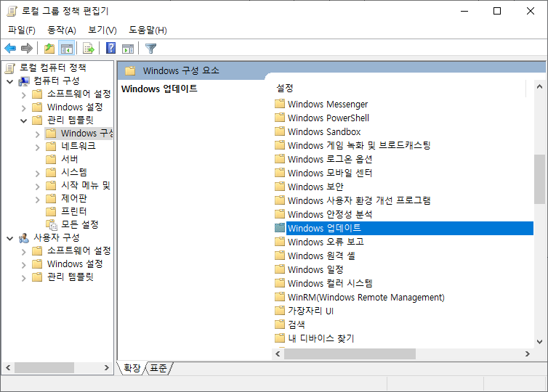Viewport: 548px width, 392px height.
Task: Open the 보기(V) menu
Action: (x=102, y=30)
